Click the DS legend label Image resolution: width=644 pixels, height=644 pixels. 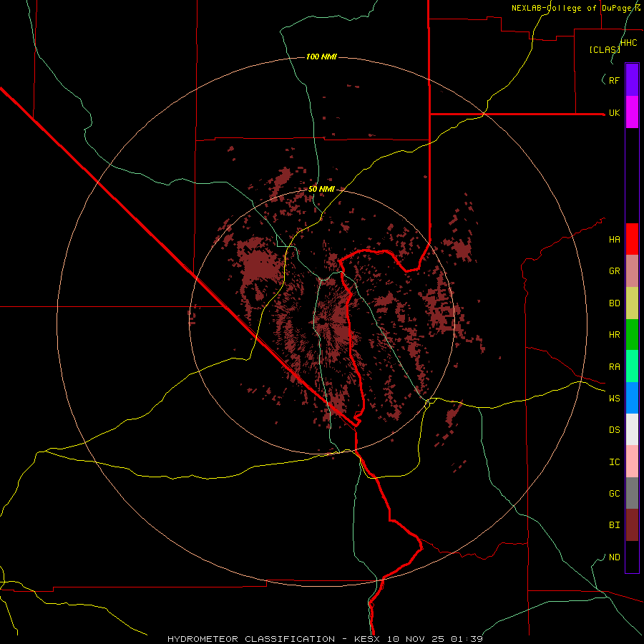tap(614, 429)
